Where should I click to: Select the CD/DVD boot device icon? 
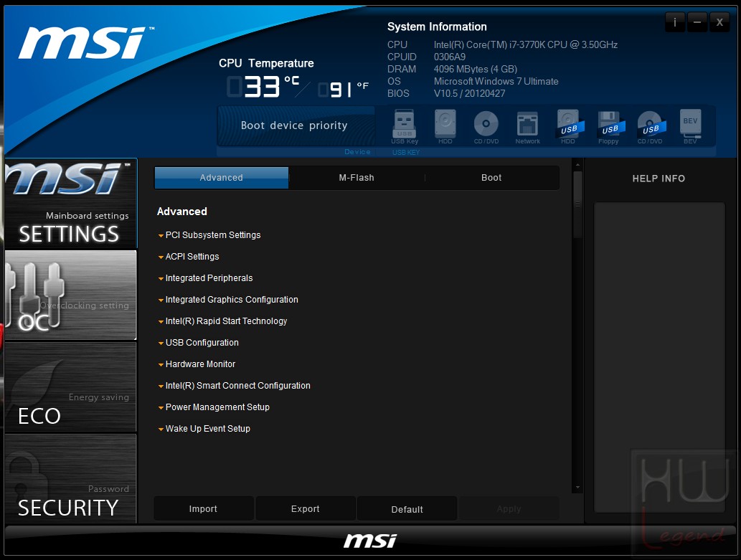pos(486,127)
